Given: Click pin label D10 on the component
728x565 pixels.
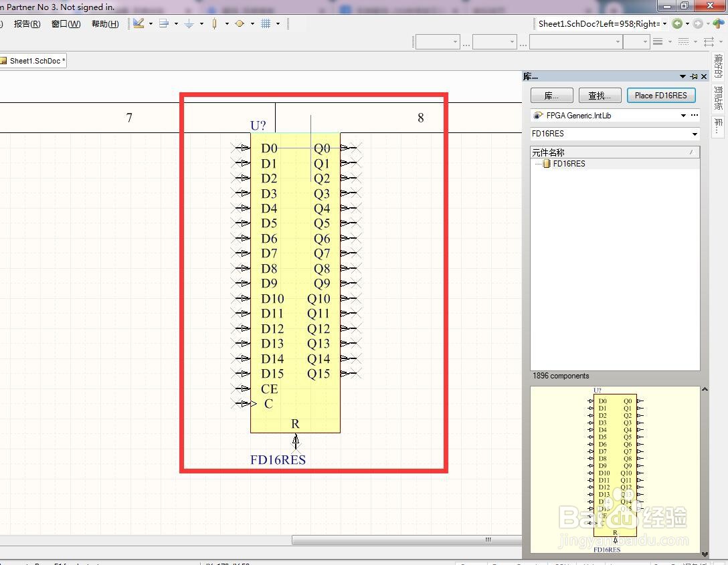Looking at the screenshot, I should tap(272, 299).
